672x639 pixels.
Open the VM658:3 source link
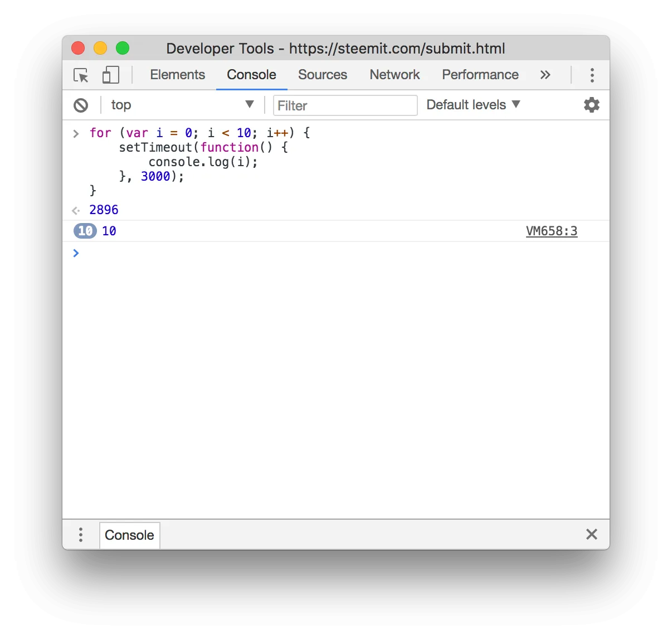pos(552,231)
